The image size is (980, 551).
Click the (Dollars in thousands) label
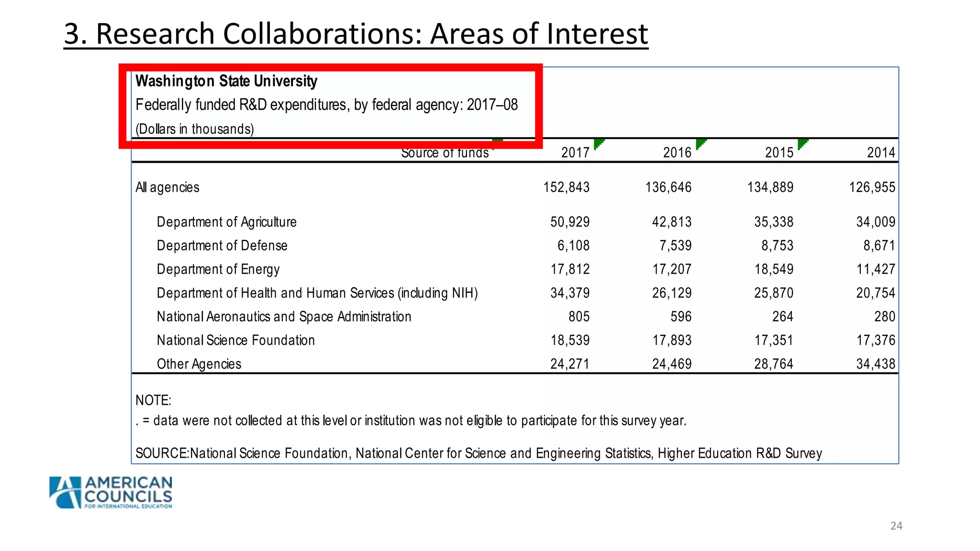click(x=195, y=129)
